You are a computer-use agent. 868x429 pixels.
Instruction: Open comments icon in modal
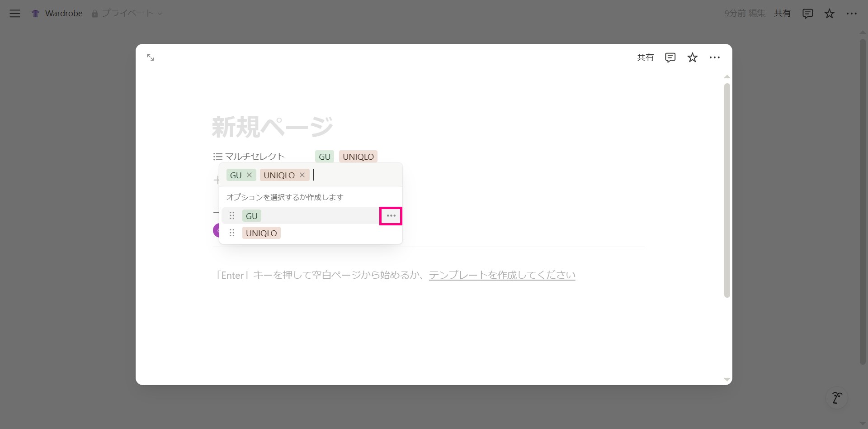[x=670, y=57]
